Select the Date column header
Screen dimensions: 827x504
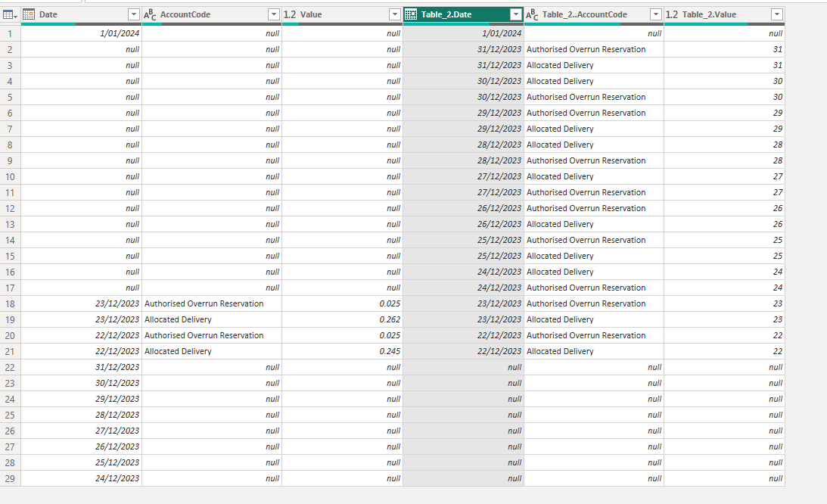click(x=81, y=15)
